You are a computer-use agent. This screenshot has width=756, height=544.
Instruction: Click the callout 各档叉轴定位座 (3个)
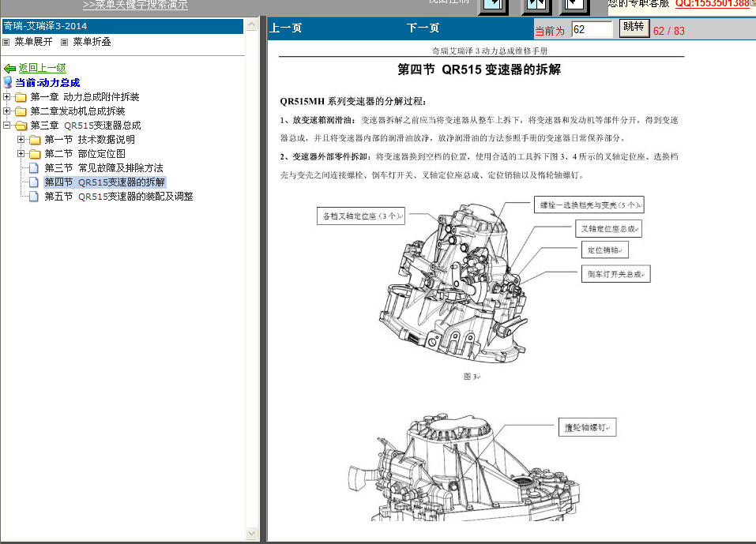click(x=361, y=216)
